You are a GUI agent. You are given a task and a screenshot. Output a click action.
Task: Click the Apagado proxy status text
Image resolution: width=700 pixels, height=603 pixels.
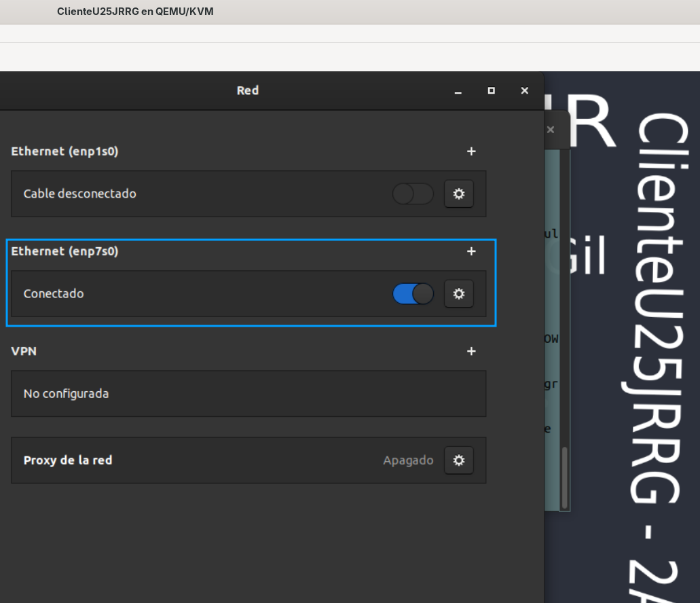pos(408,460)
